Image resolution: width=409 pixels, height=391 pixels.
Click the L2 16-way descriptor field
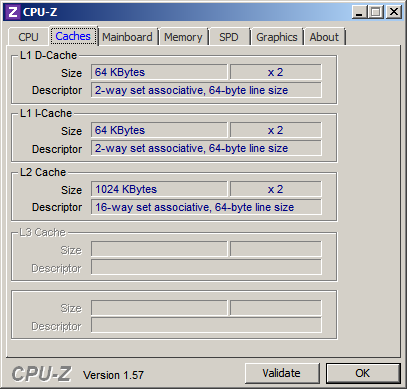click(x=206, y=207)
